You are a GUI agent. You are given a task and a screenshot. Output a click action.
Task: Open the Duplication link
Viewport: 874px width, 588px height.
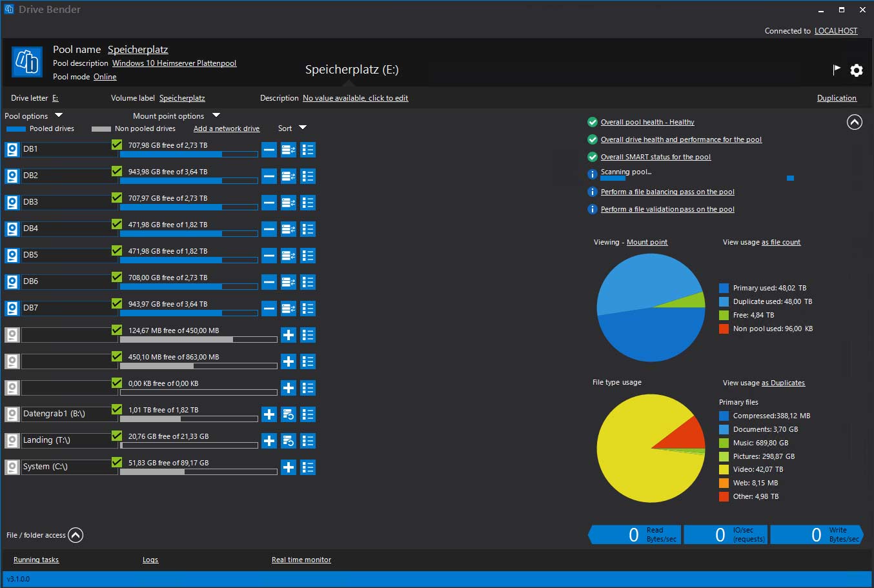pos(837,98)
